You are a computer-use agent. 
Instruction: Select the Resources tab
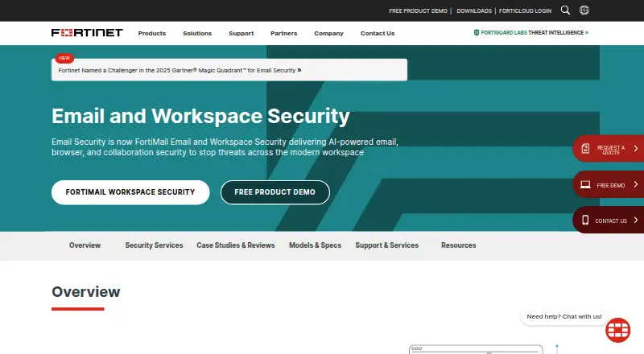click(458, 245)
